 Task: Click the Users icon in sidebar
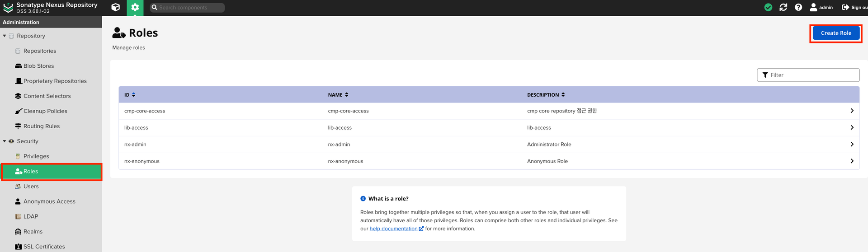click(x=18, y=187)
